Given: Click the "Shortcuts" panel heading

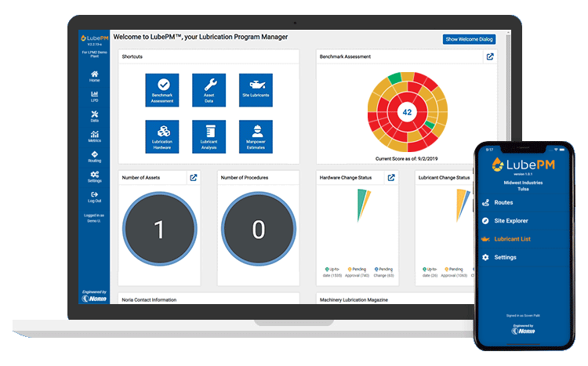Looking at the screenshot, I should click(x=132, y=56).
